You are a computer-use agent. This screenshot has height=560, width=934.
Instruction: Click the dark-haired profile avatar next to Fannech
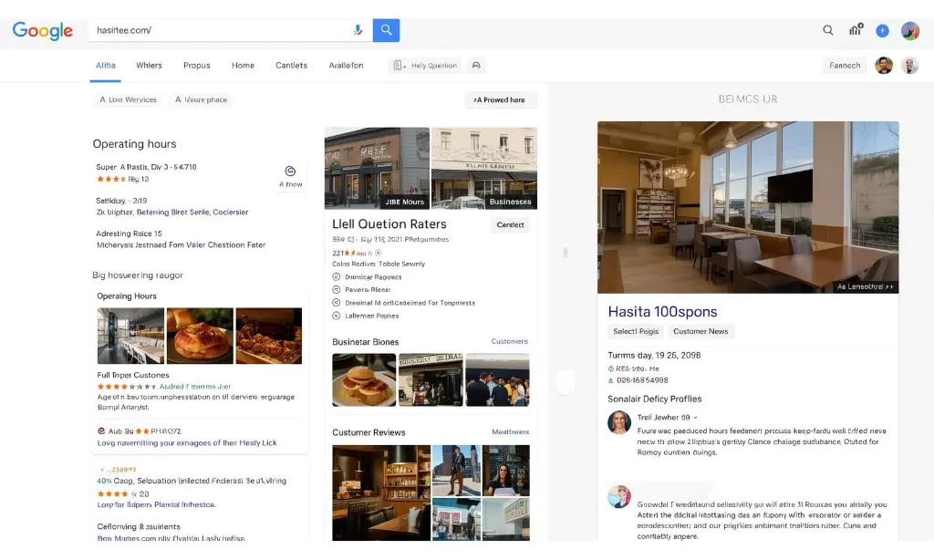click(884, 66)
